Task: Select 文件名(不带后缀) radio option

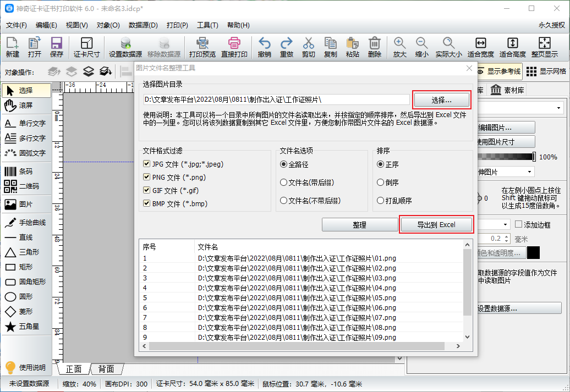Action: pos(283,201)
